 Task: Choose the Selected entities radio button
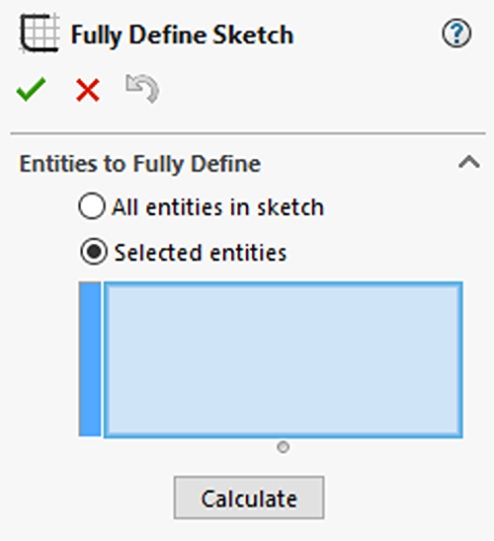pyautogui.click(x=93, y=252)
